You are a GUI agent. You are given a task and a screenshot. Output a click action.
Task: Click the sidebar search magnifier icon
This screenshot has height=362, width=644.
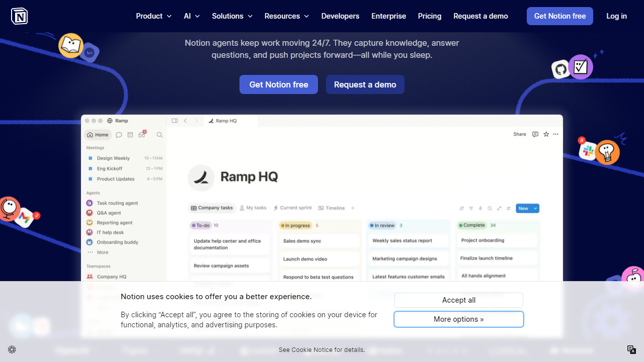coord(159,135)
